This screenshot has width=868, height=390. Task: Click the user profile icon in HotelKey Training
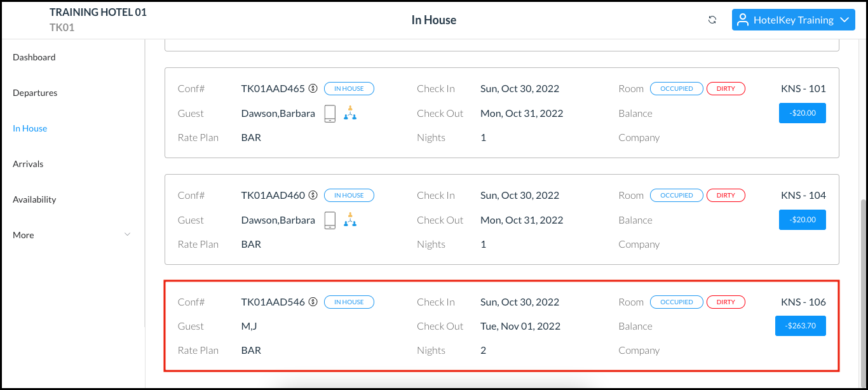(742, 20)
